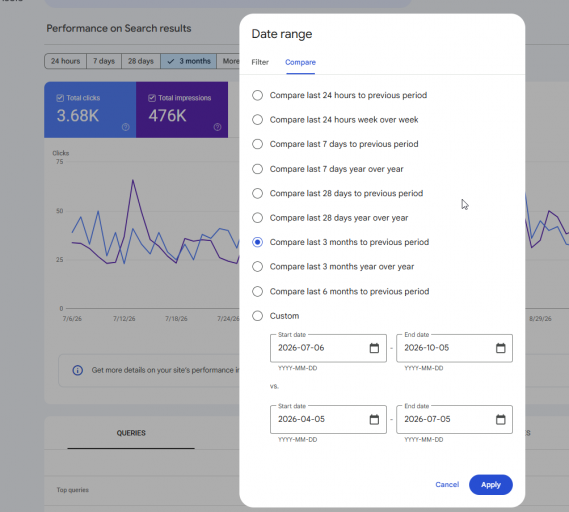Select Compare last 24 hours to previous period
569x512 pixels.
(x=257, y=95)
